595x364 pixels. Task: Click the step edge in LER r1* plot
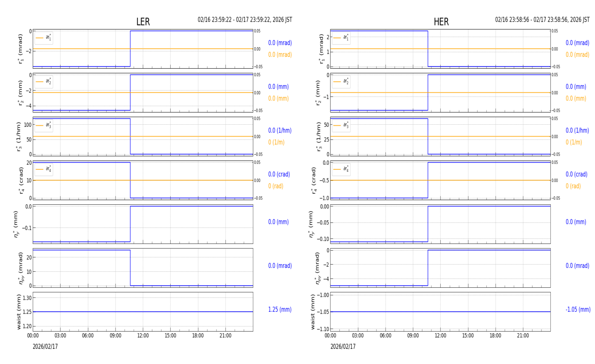click(130, 48)
